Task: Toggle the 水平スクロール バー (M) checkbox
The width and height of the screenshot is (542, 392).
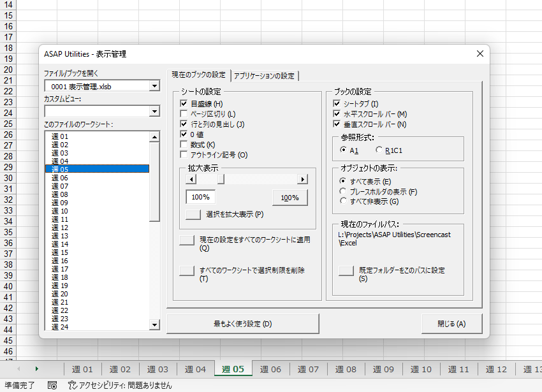Action: click(337, 113)
